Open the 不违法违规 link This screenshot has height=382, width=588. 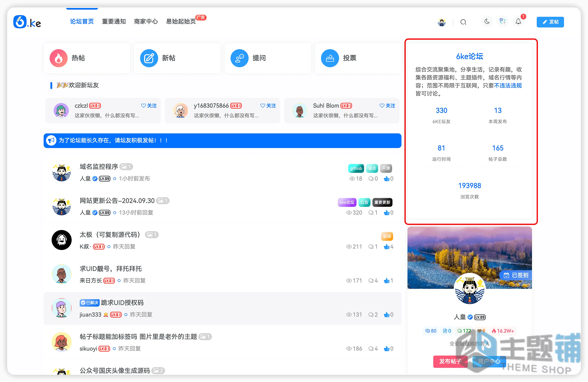click(x=508, y=85)
